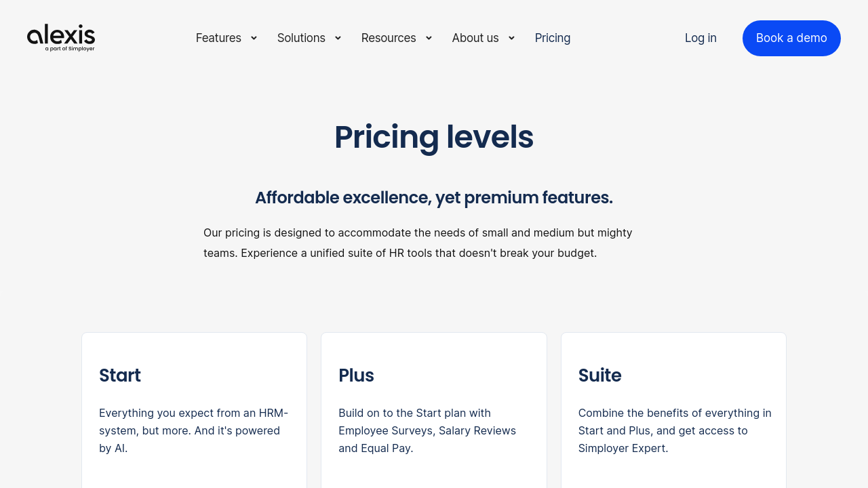This screenshot has width=868, height=488.
Task: Click the Alexis logo
Action: 61,38
